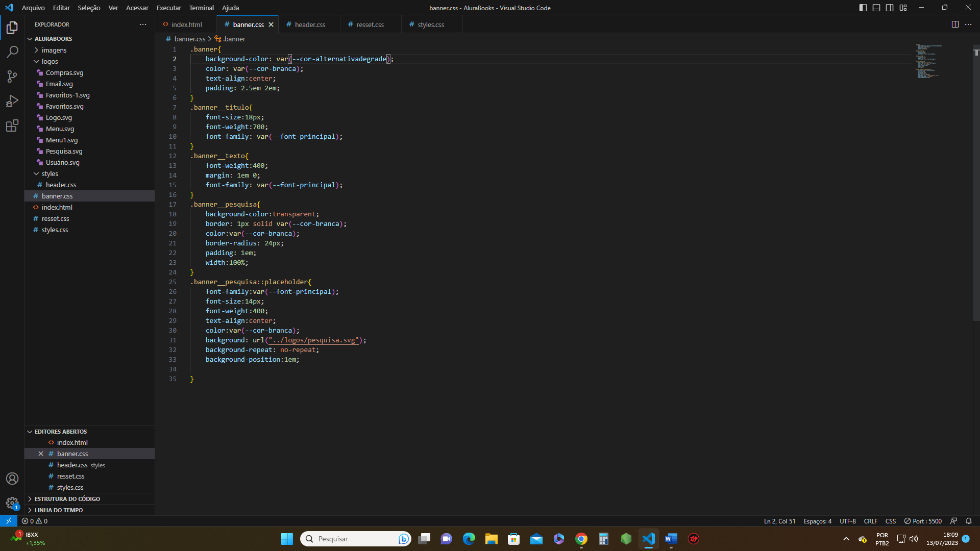The height and width of the screenshot is (551, 980).
Task: Click the remote window status icon
Action: [x=9, y=521]
